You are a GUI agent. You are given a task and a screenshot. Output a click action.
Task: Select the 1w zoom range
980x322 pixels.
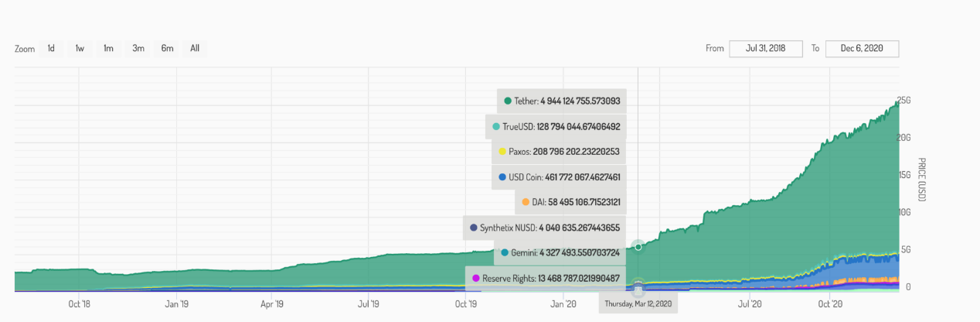pyautogui.click(x=80, y=48)
